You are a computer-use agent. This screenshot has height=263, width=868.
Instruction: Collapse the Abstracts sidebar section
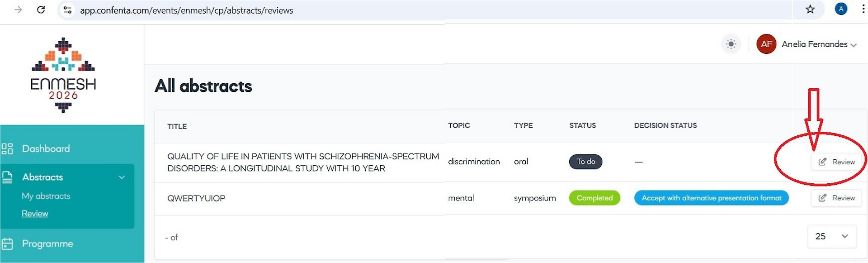click(121, 177)
